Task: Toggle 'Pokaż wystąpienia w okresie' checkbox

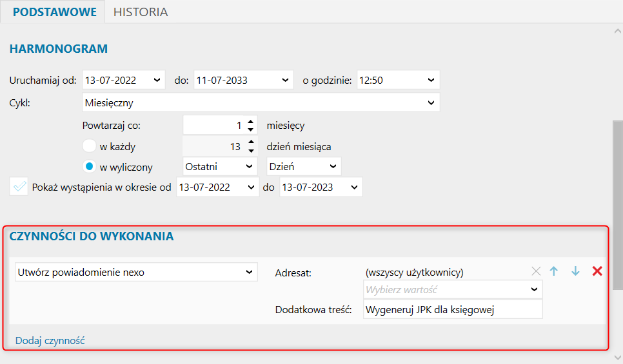Action: tap(19, 187)
